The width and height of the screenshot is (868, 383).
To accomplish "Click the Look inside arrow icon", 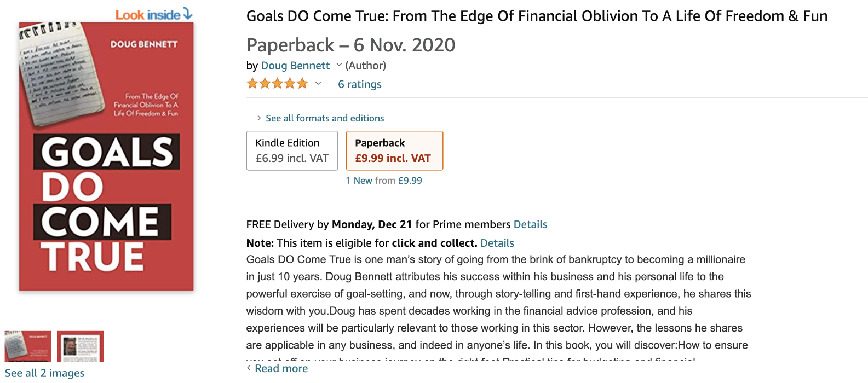I will coord(187,14).
